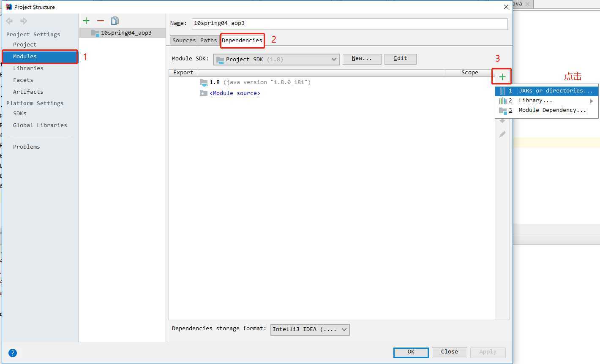600x364 pixels.
Task: Click the module Name input field
Action: 349,24
